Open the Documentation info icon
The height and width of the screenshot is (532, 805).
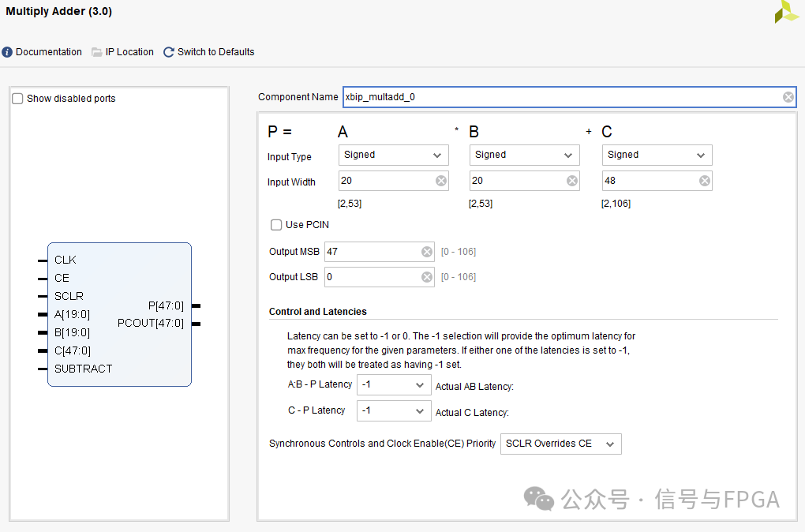[x=7, y=52]
